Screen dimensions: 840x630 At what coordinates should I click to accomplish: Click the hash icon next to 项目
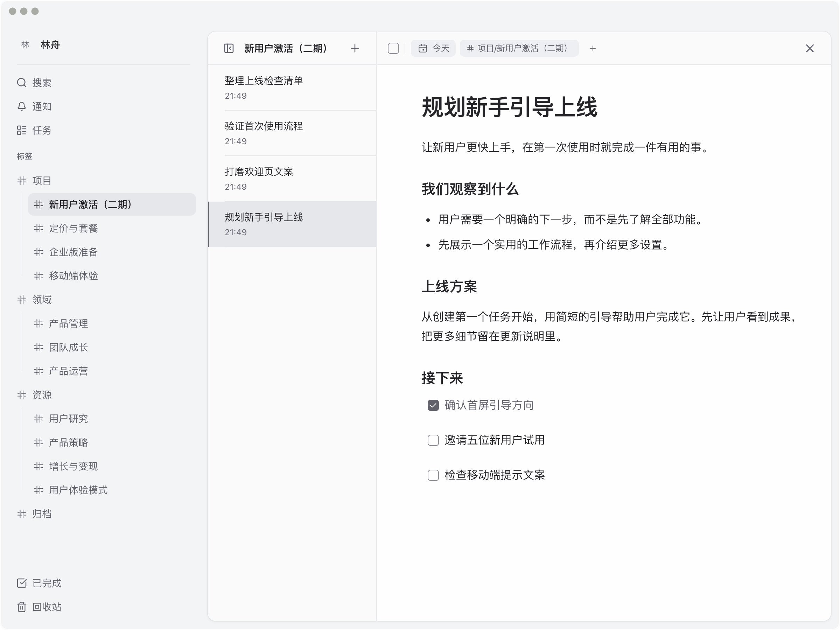pos(22,180)
